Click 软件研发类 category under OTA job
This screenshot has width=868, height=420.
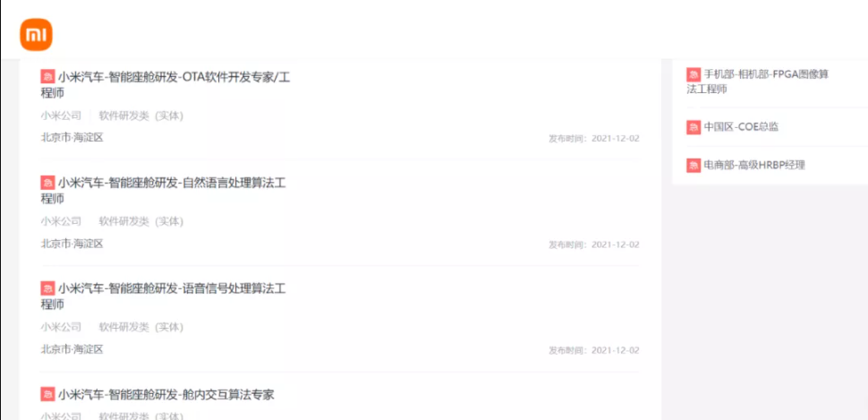[x=124, y=116]
